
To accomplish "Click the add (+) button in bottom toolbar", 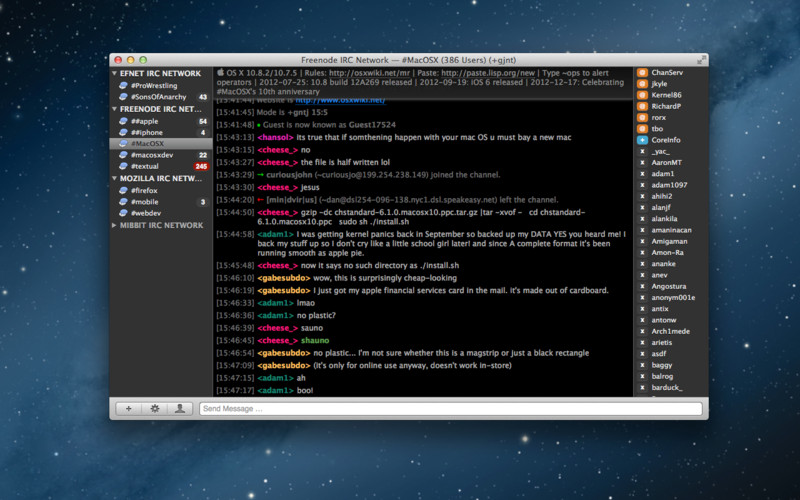I will click(x=129, y=409).
